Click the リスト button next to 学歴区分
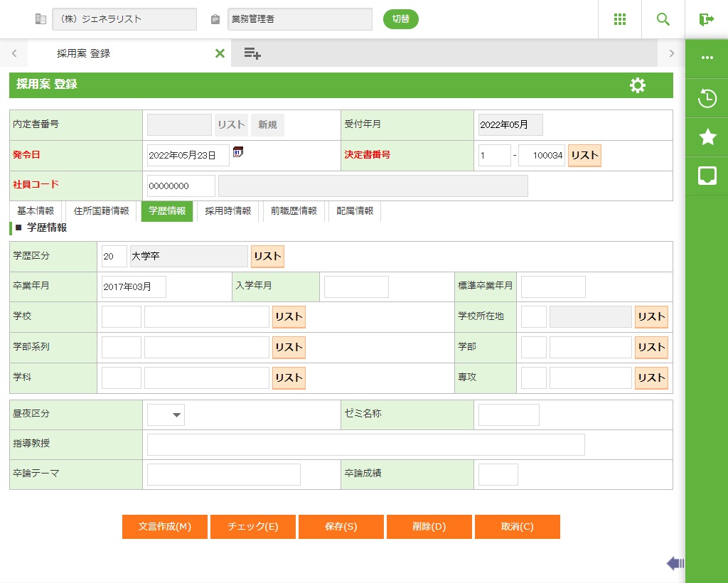Image resolution: width=728 pixels, height=583 pixels. 267,257
